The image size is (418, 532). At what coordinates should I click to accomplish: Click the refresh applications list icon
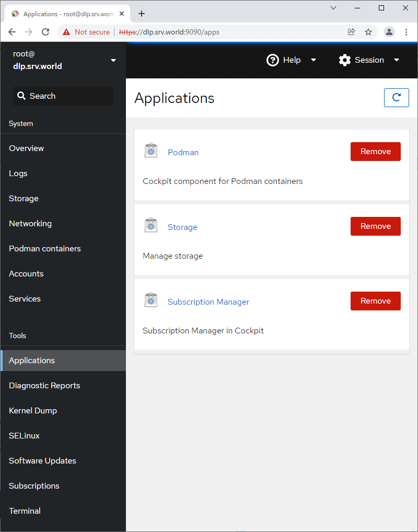[396, 98]
